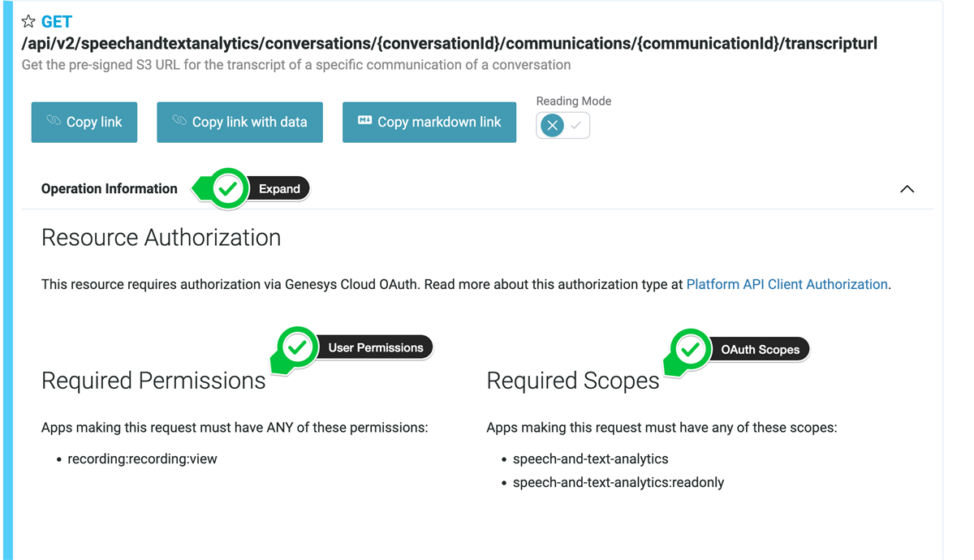Screen dimensions: 974x560
Task: Click the link icon on Copy link with data
Action: [178, 122]
